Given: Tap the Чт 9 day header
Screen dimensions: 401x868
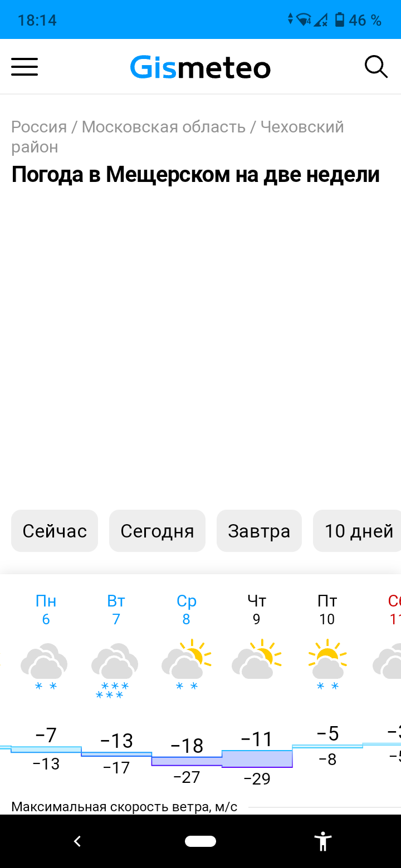Looking at the screenshot, I should [256, 609].
